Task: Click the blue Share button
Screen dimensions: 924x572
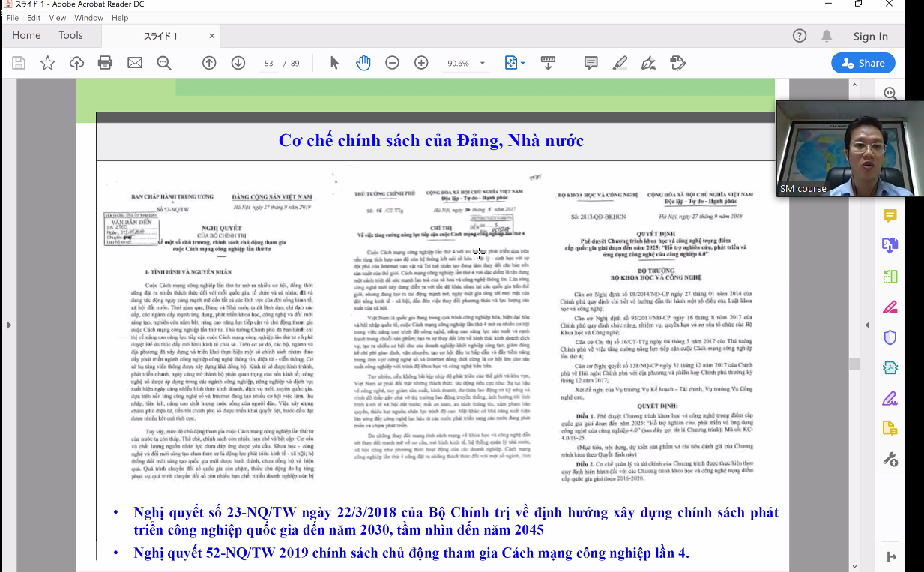Action: [x=863, y=63]
